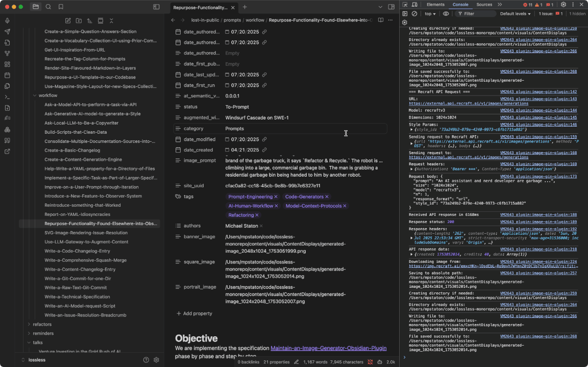Select the Repurpose-Functionality note tab
This screenshot has width=588, height=367.
(200, 8)
